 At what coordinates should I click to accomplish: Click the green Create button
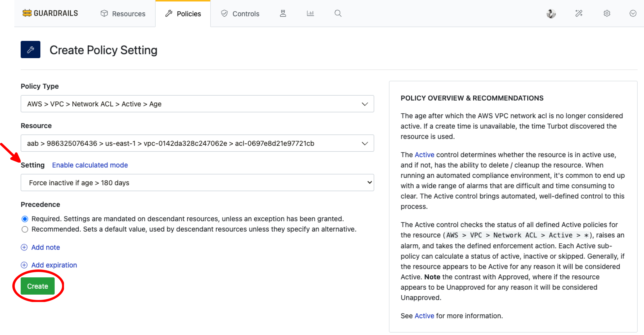point(37,286)
